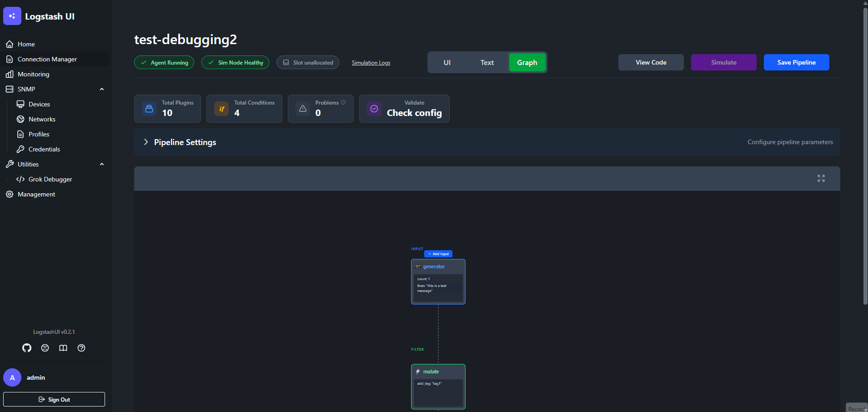Screen dimensions: 868x412
Task: Click the mutate plugin icon in graph
Action: (418, 372)
